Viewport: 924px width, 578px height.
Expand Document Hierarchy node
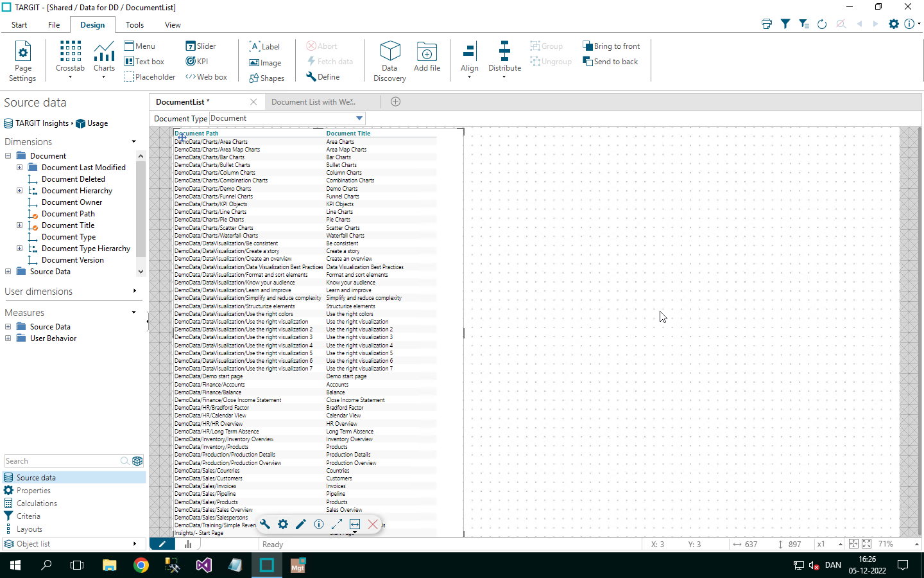point(19,191)
